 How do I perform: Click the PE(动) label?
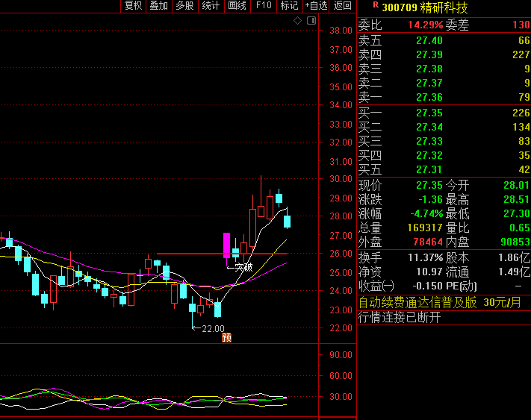(x=462, y=286)
